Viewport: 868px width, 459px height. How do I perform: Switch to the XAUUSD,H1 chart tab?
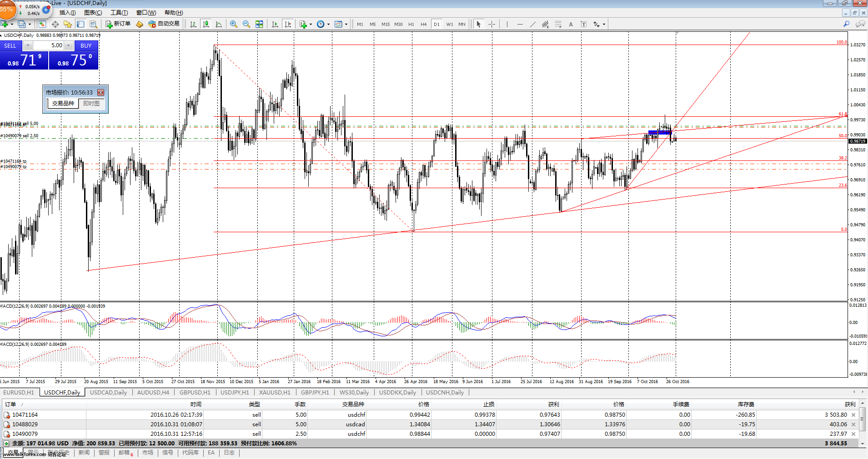[x=275, y=392]
